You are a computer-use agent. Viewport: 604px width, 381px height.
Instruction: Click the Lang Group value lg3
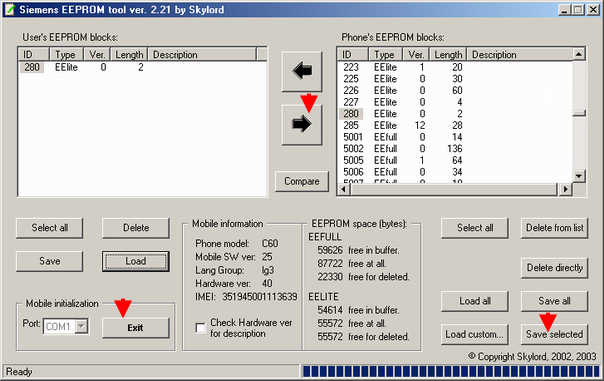click(x=268, y=270)
